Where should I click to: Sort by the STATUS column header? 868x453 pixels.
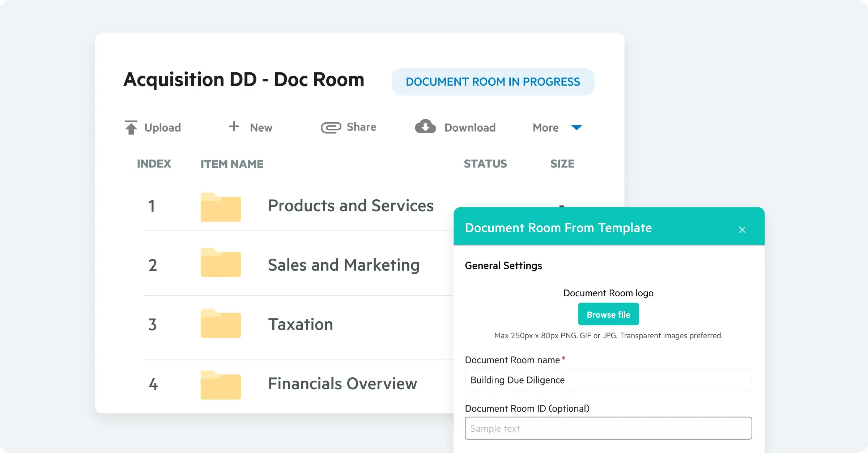485,164
